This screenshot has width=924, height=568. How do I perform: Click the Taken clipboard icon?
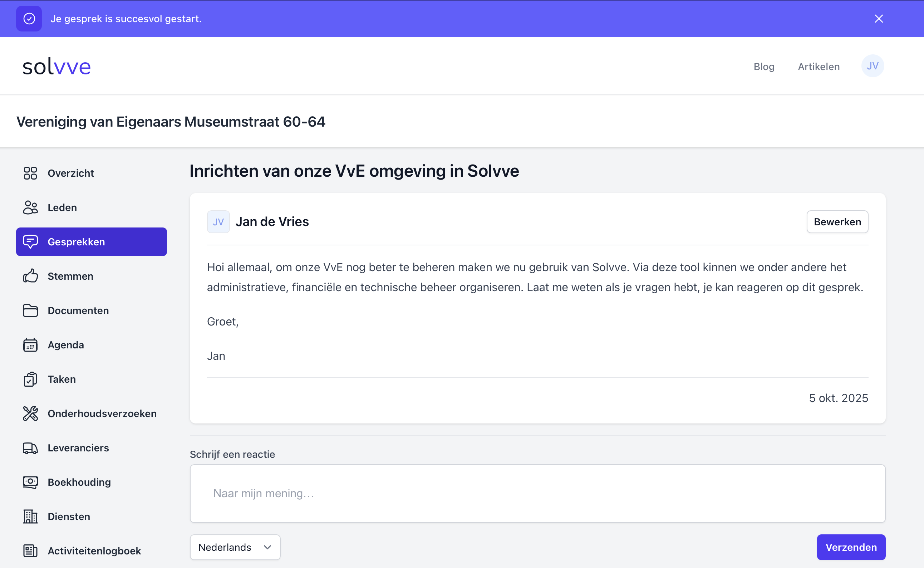click(x=30, y=379)
